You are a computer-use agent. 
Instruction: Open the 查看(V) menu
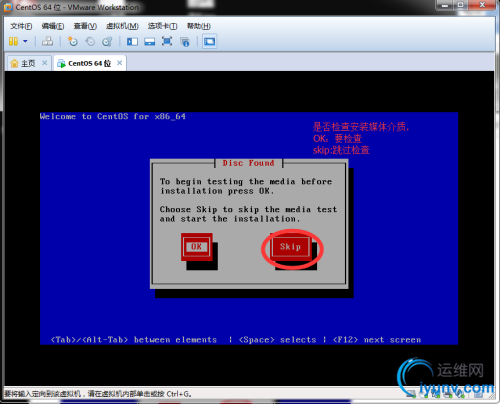[x=85, y=26]
